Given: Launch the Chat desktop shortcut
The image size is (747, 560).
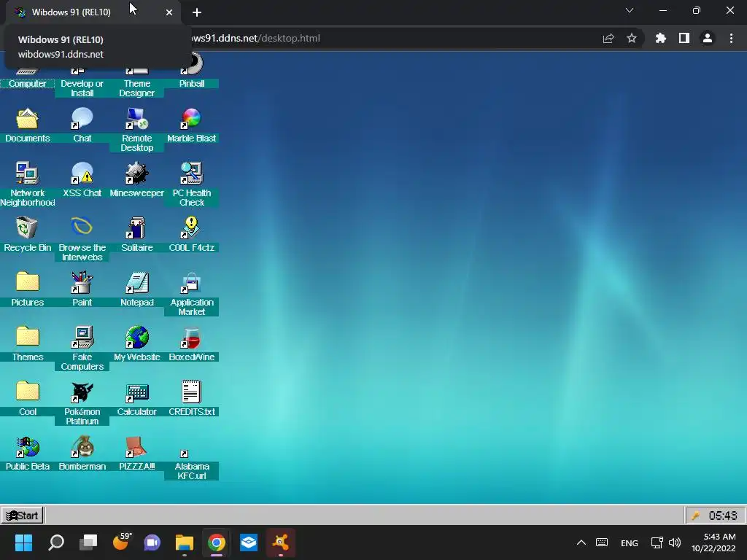Looking at the screenshot, I should [82, 119].
